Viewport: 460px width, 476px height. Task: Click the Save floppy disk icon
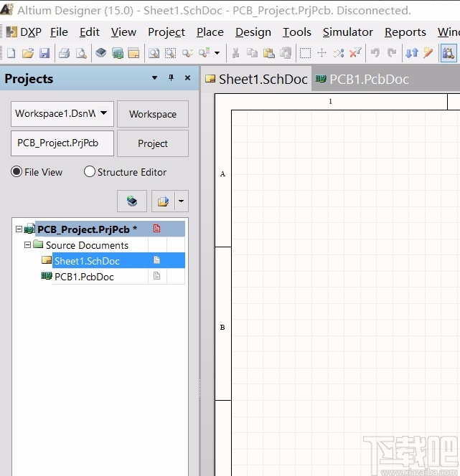pos(44,53)
